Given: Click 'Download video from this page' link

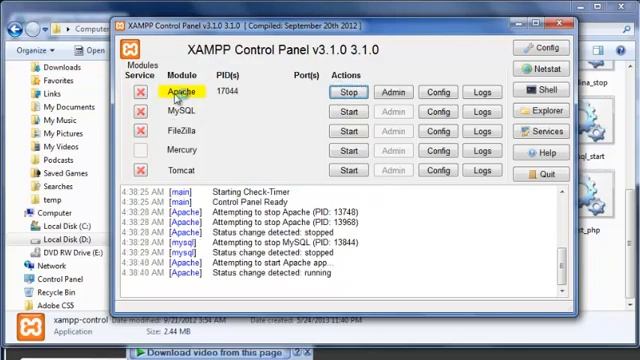Looking at the screenshot, I should point(214,353).
